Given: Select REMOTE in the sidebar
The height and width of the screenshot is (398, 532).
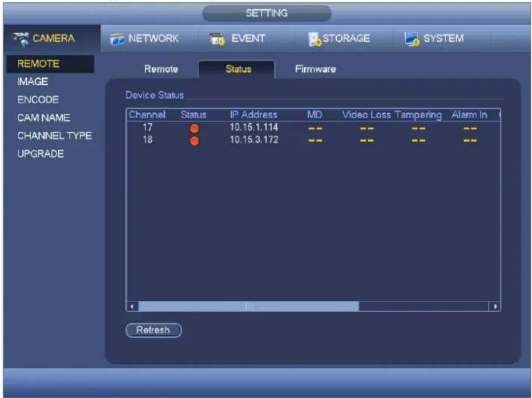Looking at the screenshot, I should (50, 64).
